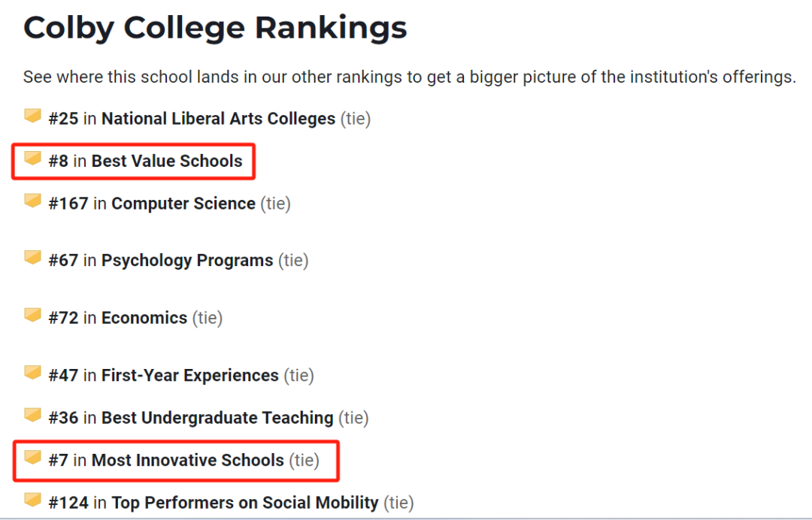The height and width of the screenshot is (520, 812).
Task: Open the Best Value Schools ranking link
Action: pos(167,161)
